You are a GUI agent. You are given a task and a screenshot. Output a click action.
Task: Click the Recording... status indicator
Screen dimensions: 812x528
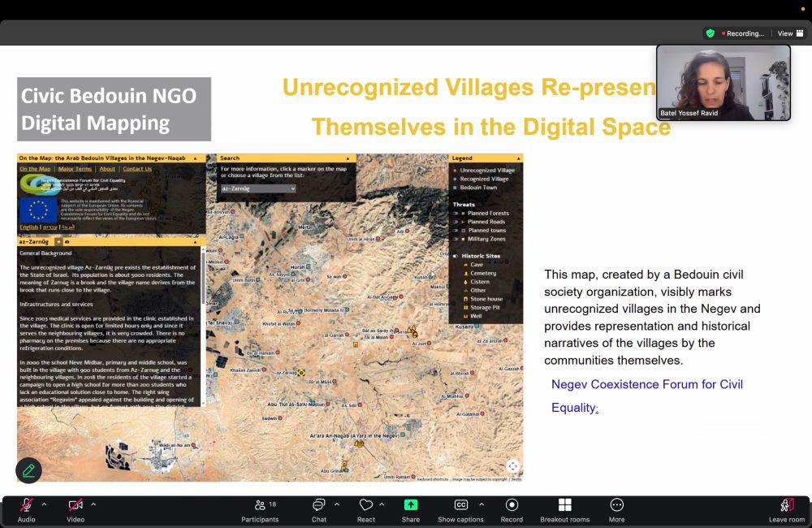coord(743,33)
